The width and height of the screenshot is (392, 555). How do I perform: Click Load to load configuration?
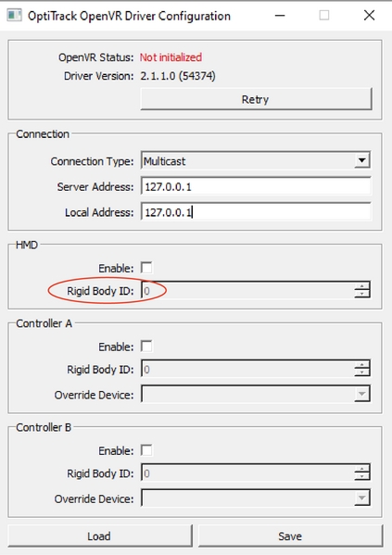(x=100, y=536)
